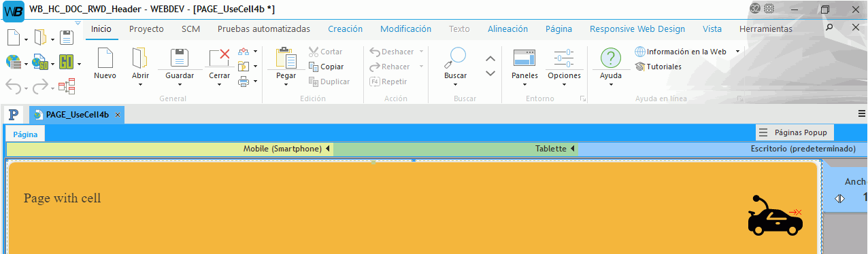The image size is (868, 254).
Task: Click the quick-access save disk icon
Action: (x=66, y=37)
